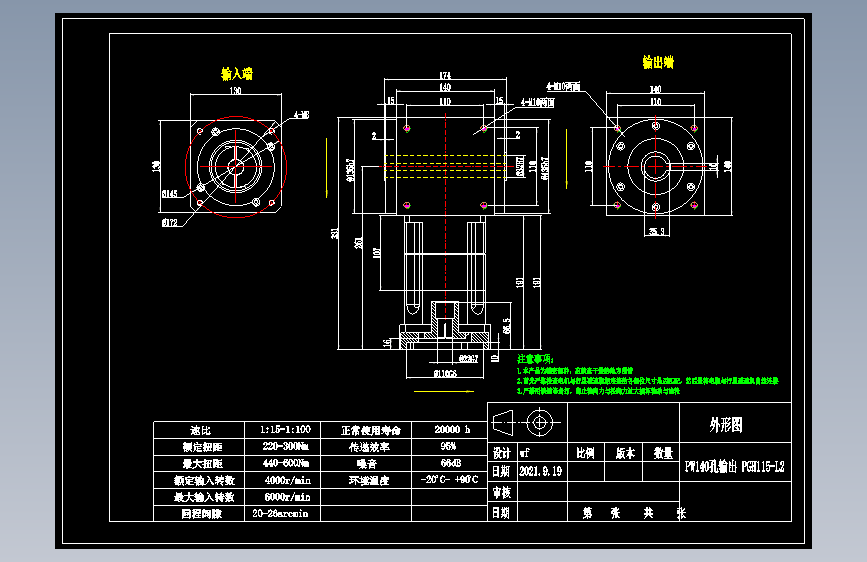
Task: Click the yellow 输出端 view label
Action: (x=658, y=62)
